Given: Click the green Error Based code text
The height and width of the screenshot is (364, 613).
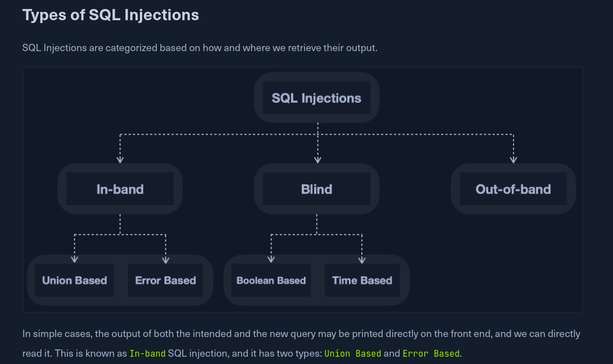Looking at the screenshot, I should point(431,353).
